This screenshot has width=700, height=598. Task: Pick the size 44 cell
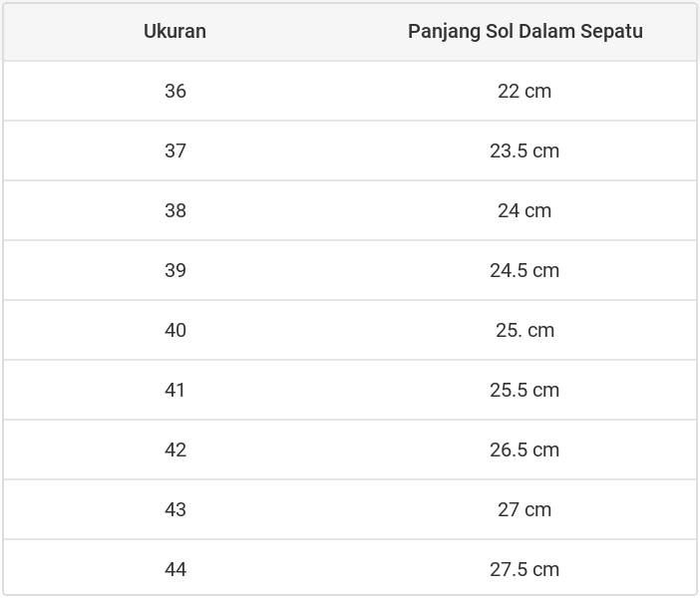coord(175,569)
